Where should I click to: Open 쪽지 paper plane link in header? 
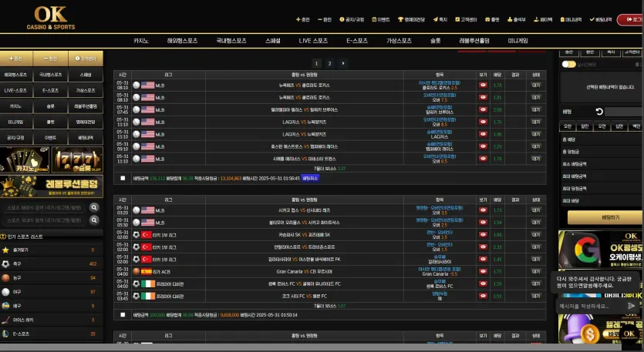click(440, 19)
